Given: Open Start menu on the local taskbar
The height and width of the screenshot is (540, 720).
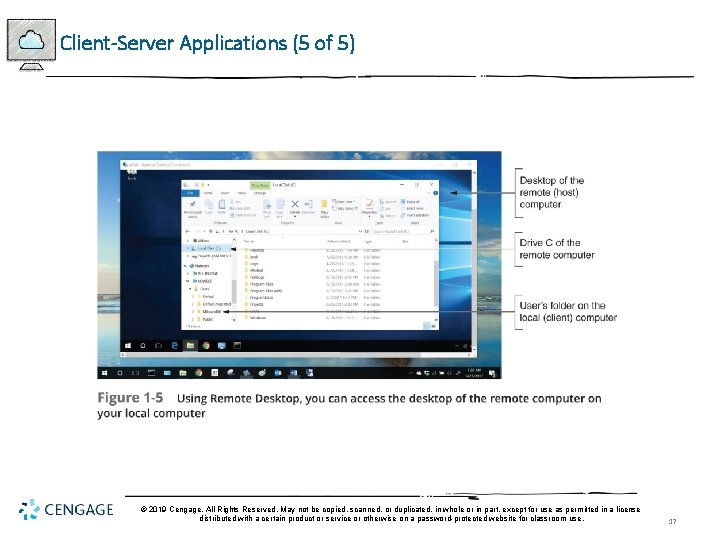Looking at the screenshot, I should [x=104, y=373].
